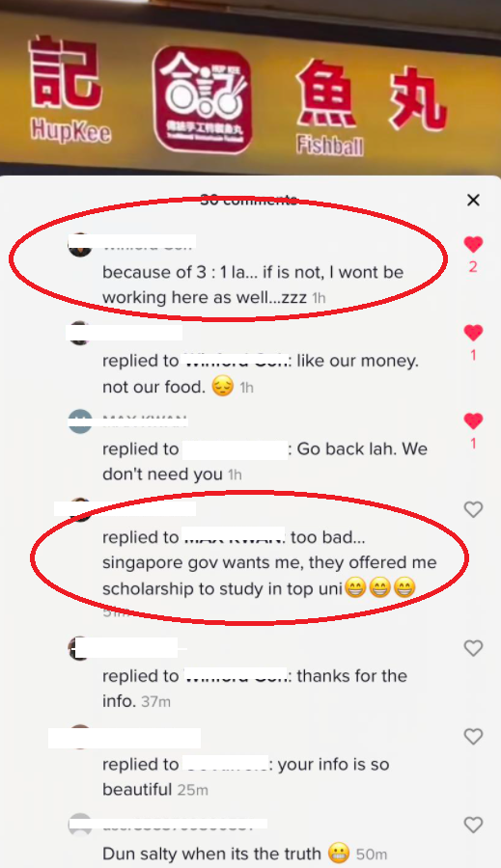Like the 'singapore gov wants me' reply

[473, 509]
